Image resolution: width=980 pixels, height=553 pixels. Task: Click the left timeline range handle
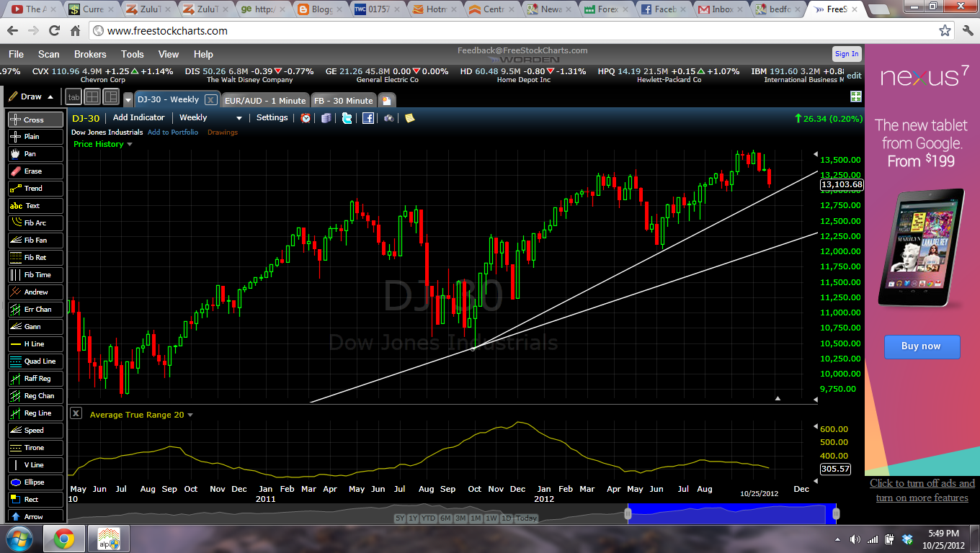point(628,513)
